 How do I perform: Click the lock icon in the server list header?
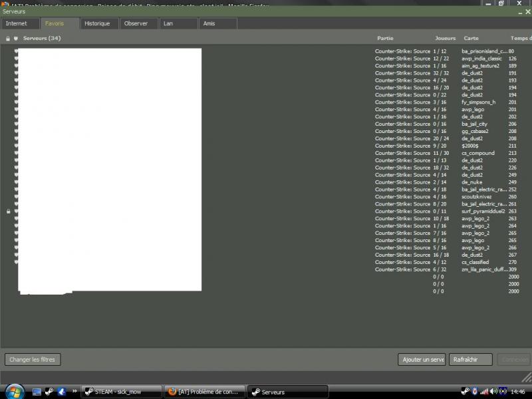[7, 39]
